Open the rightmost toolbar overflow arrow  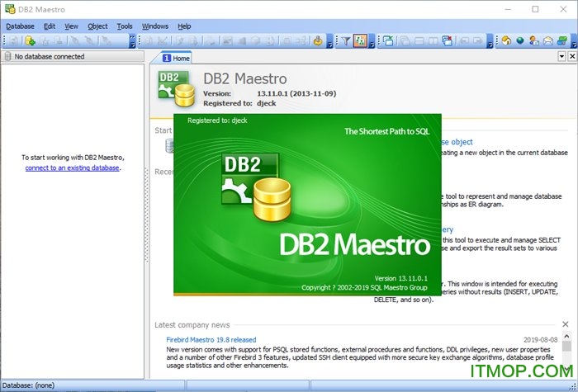click(x=574, y=41)
